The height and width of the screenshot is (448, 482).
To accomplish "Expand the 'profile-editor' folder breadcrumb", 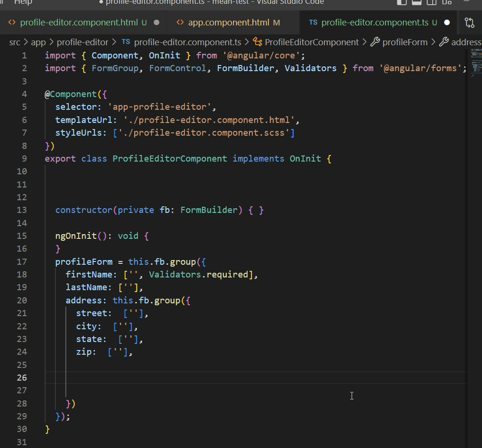I will (82, 42).
